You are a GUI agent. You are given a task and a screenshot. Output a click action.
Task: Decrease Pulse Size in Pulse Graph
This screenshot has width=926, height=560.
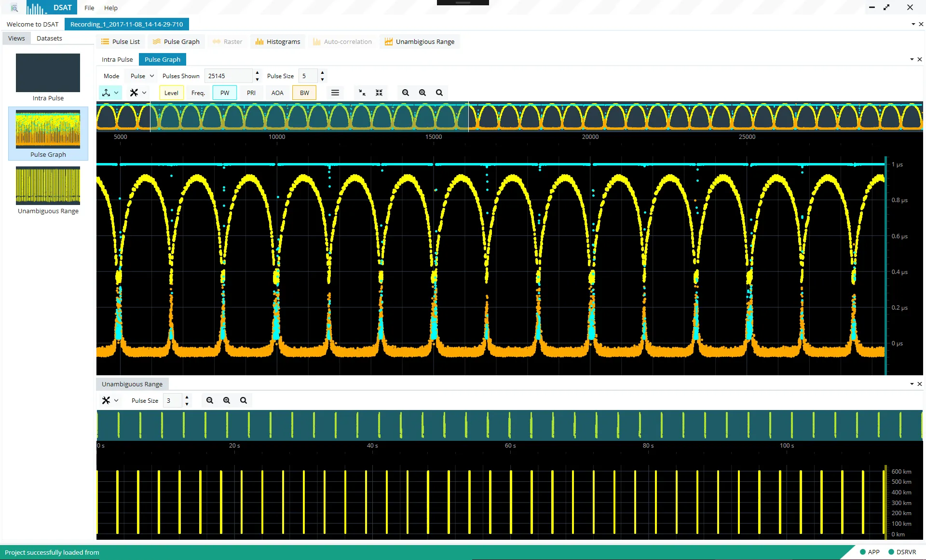[x=322, y=79]
